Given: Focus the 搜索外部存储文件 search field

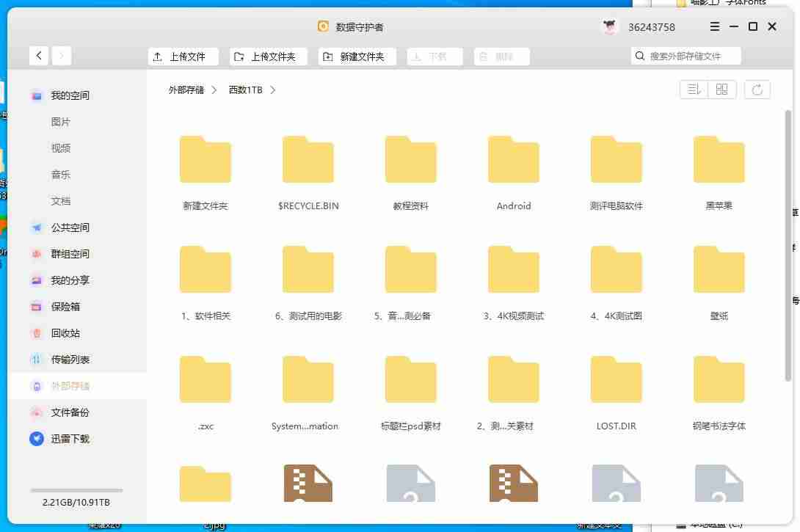Looking at the screenshot, I should (x=686, y=56).
